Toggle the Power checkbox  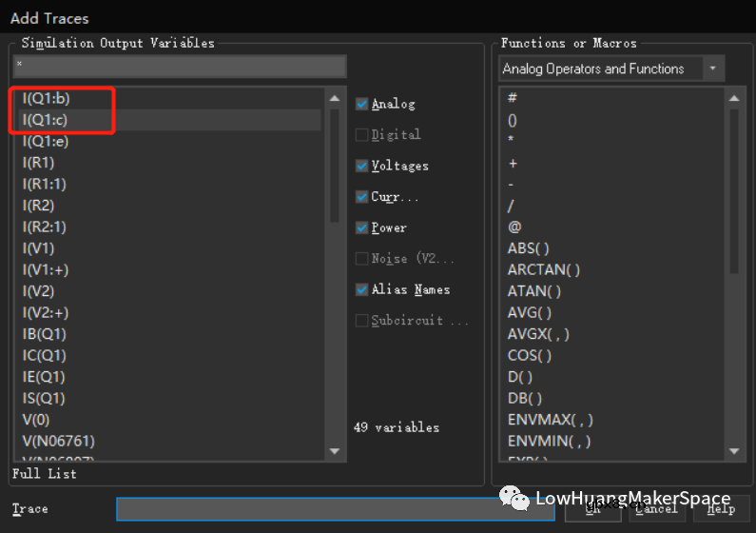click(x=362, y=227)
